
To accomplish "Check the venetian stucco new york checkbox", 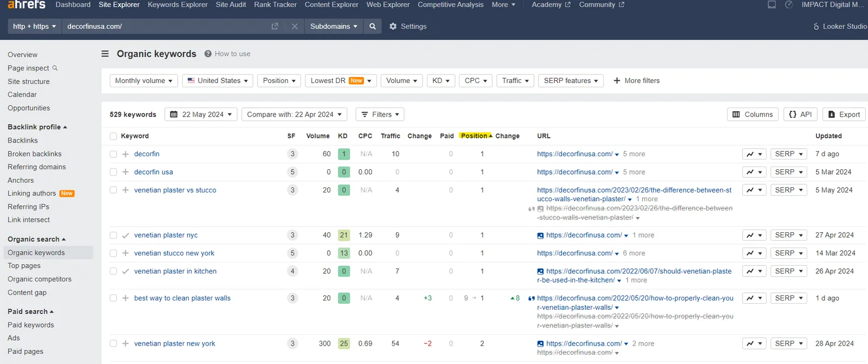I will pos(113,253).
